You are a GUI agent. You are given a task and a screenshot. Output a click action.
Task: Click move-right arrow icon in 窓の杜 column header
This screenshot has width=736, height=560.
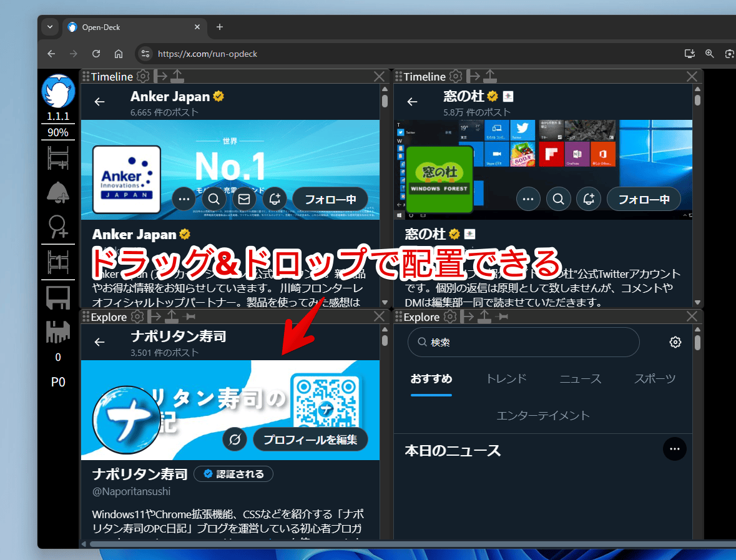click(x=473, y=76)
